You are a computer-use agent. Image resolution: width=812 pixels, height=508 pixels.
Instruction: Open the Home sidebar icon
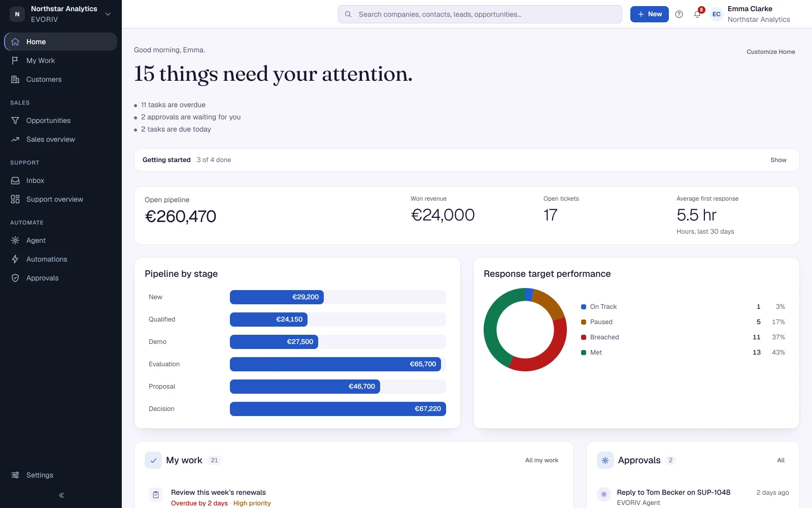[x=15, y=42]
